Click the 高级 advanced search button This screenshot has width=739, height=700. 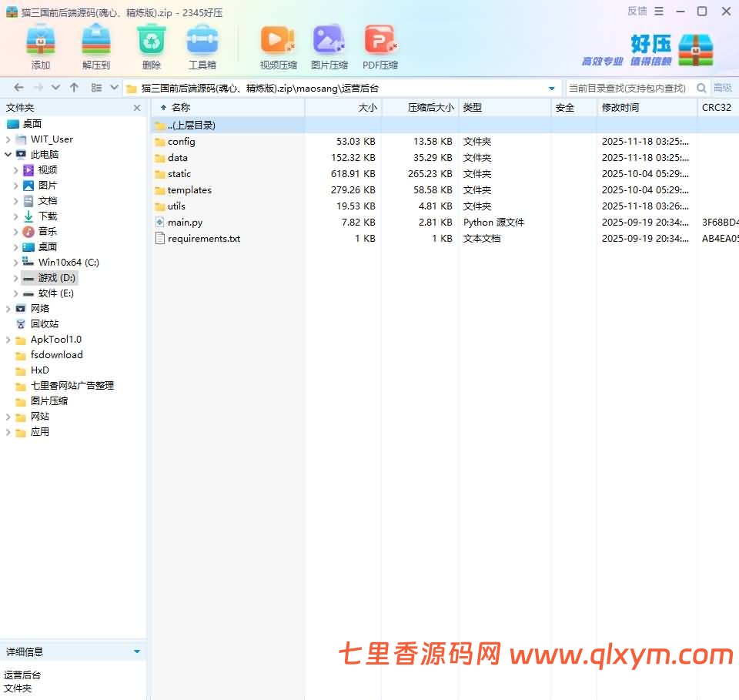[724, 88]
